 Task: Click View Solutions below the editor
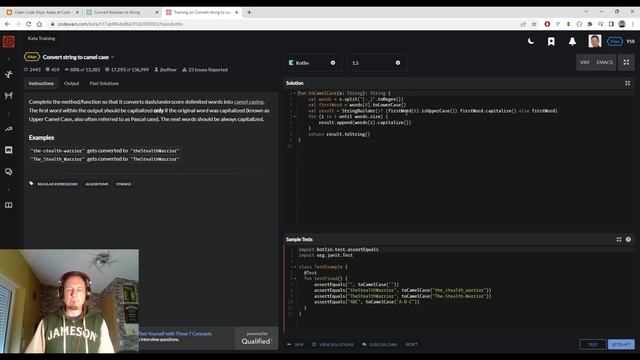(333, 344)
